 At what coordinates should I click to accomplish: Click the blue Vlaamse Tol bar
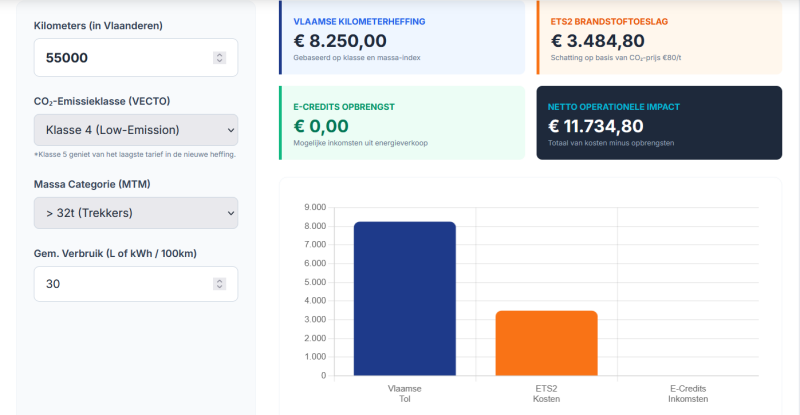click(405, 298)
